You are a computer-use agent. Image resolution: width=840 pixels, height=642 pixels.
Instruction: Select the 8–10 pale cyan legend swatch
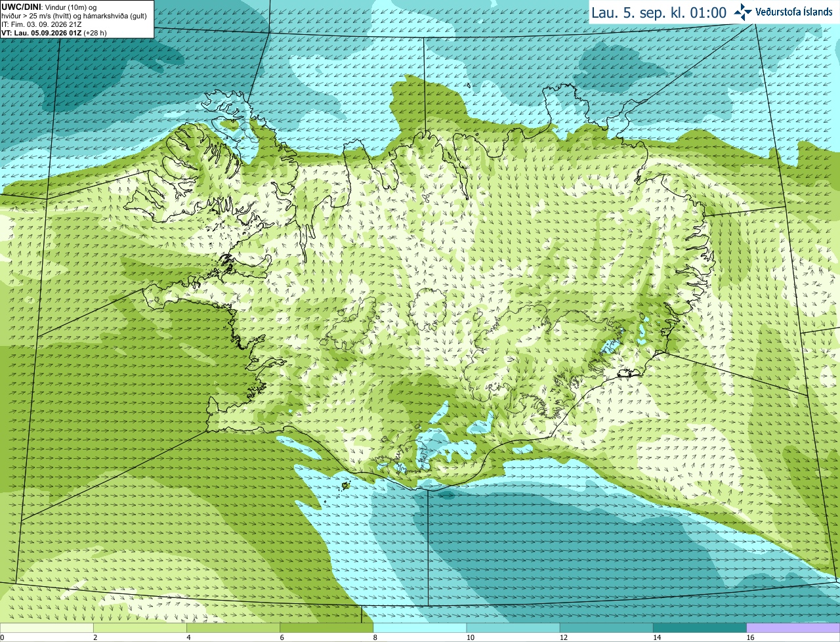(420, 628)
